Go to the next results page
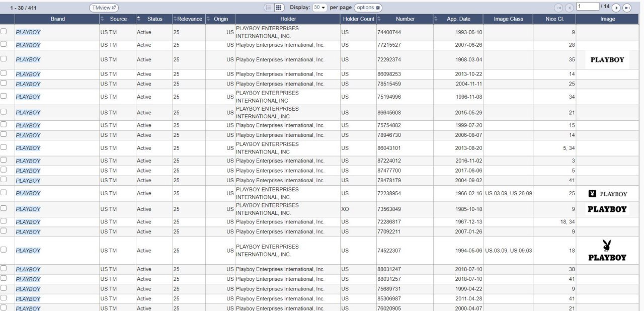Viewport: 644px width, 311px height. click(616, 8)
